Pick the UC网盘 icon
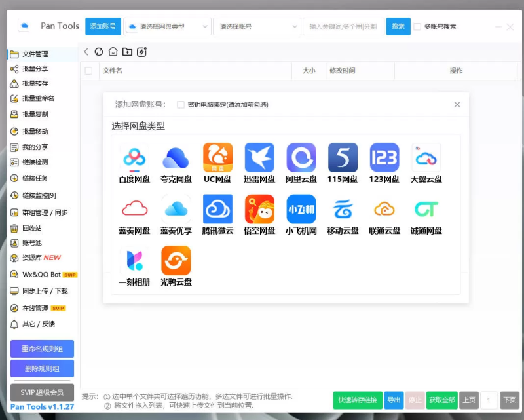The height and width of the screenshot is (420, 524). pos(217,157)
